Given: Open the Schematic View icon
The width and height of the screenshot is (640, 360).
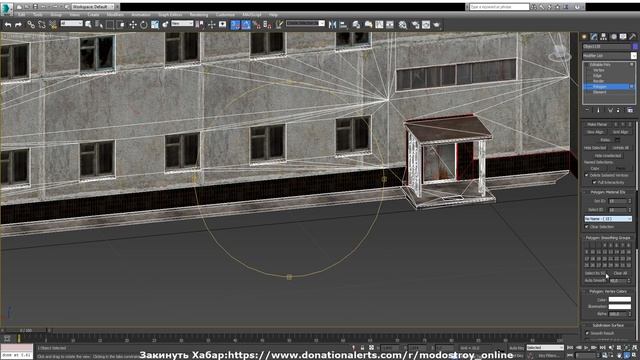Looking at the screenshot, I should [390, 25].
